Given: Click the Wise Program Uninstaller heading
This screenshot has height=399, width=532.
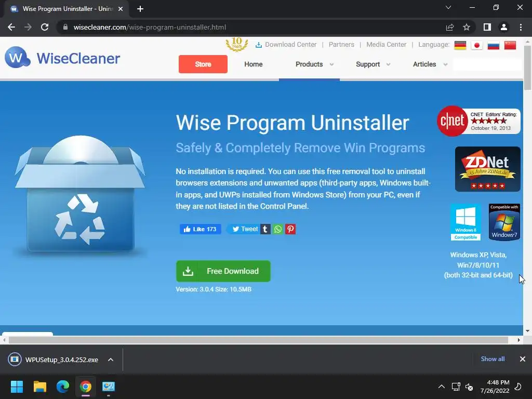Looking at the screenshot, I should 292,123.
